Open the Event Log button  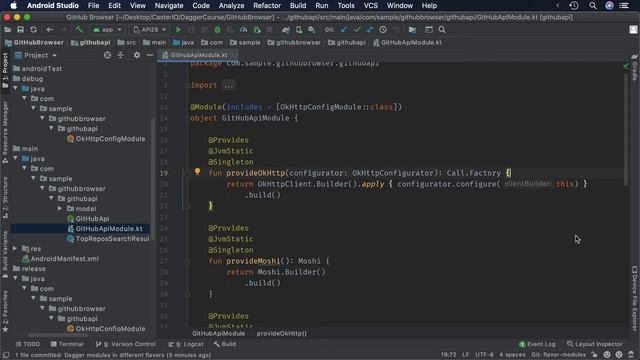coord(537,344)
